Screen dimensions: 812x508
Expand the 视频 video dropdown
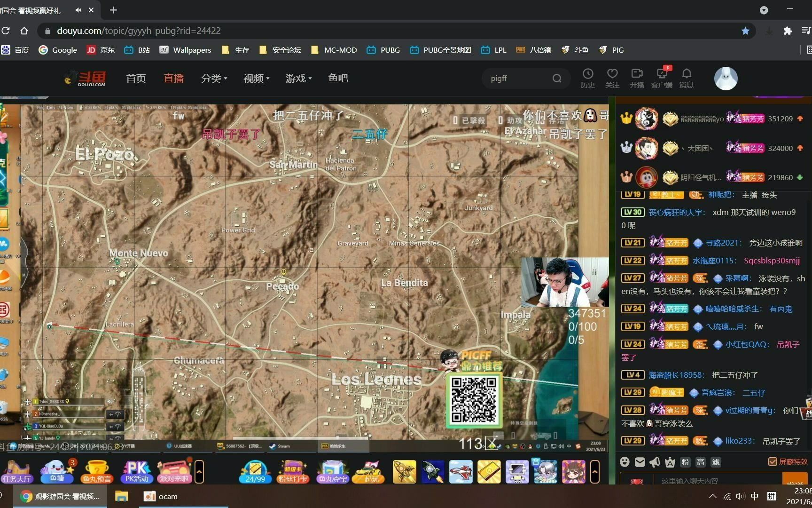256,79
